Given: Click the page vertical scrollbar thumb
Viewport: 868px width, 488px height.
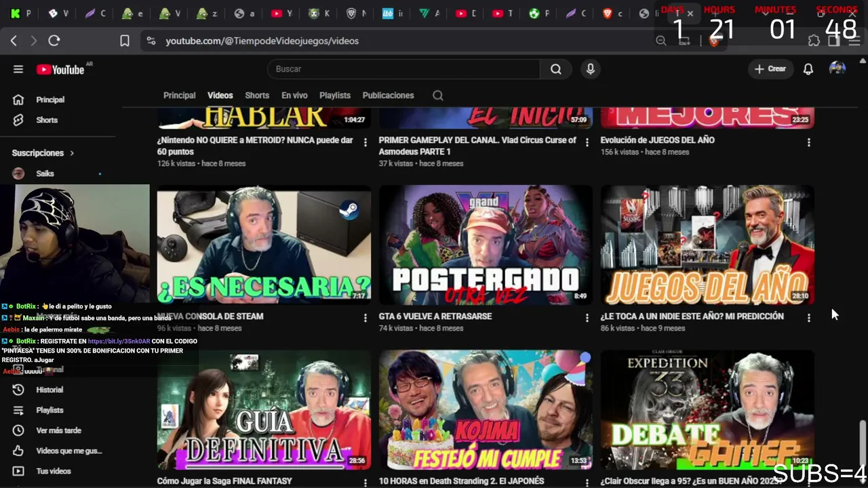Looking at the screenshot, I should [x=863, y=441].
